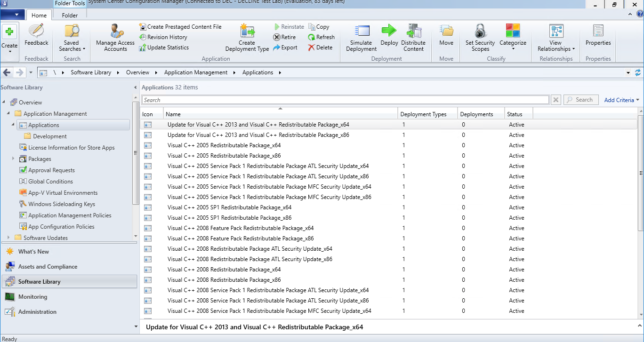Image resolution: width=644 pixels, height=342 pixels.
Task: Click the ribbon help question mark icon
Action: coord(639,15)
